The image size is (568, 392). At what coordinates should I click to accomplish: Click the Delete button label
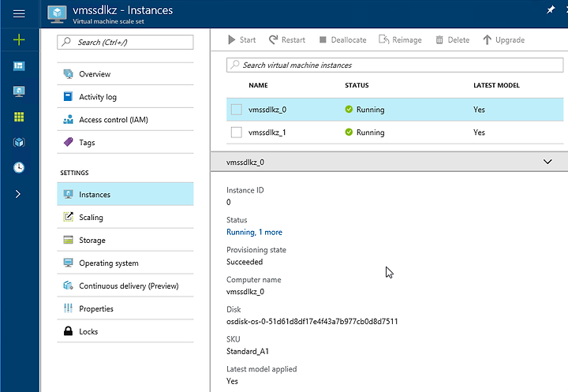click(x=458, y=40)
